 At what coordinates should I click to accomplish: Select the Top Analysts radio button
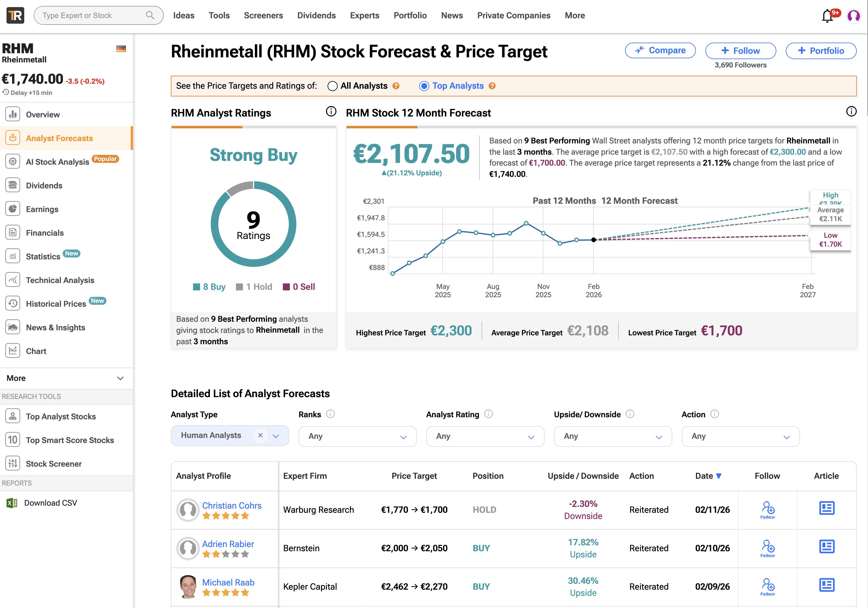point(424,86)
